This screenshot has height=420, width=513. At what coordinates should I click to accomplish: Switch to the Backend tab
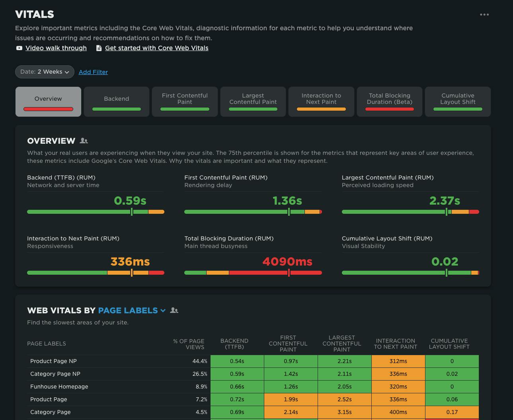point(116,102)
